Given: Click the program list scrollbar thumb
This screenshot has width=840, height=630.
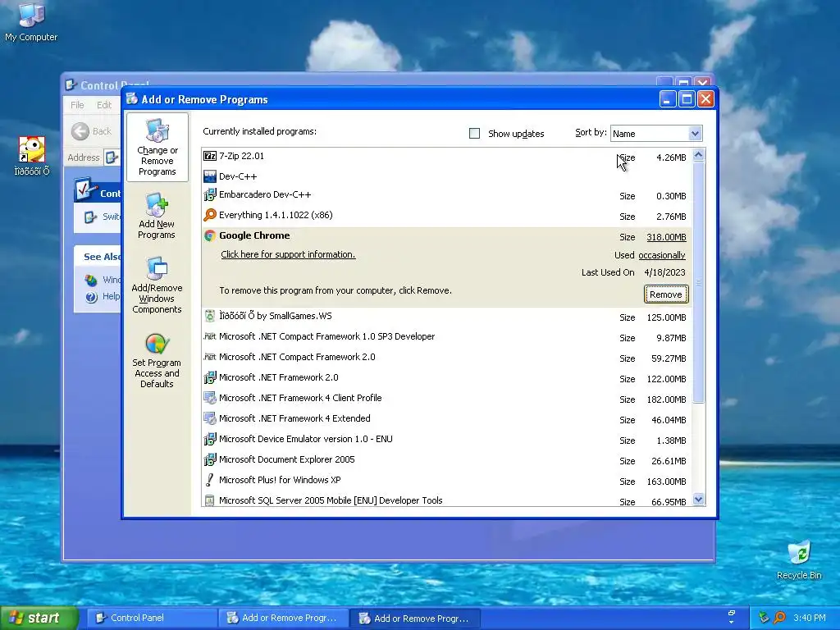Looking at the screenshot, I should (698, 282).
